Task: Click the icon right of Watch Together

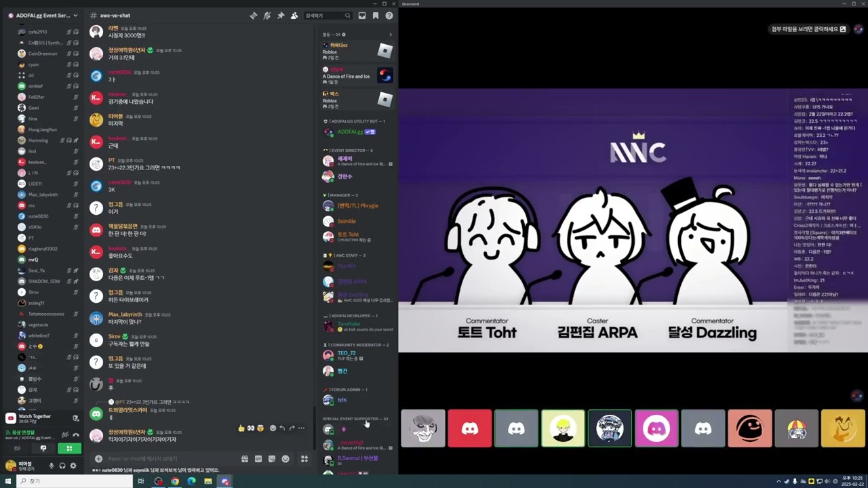Action: pyautogui.click(x=75, y=418)
